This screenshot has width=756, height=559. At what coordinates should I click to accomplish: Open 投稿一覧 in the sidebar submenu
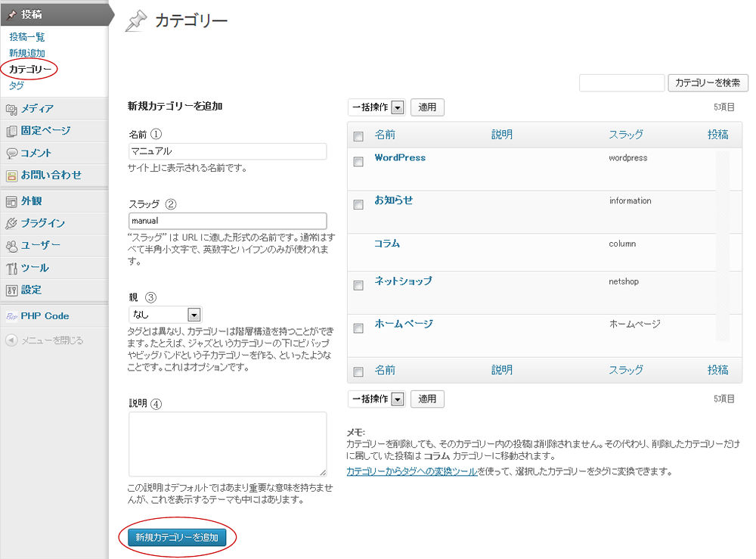27,37
